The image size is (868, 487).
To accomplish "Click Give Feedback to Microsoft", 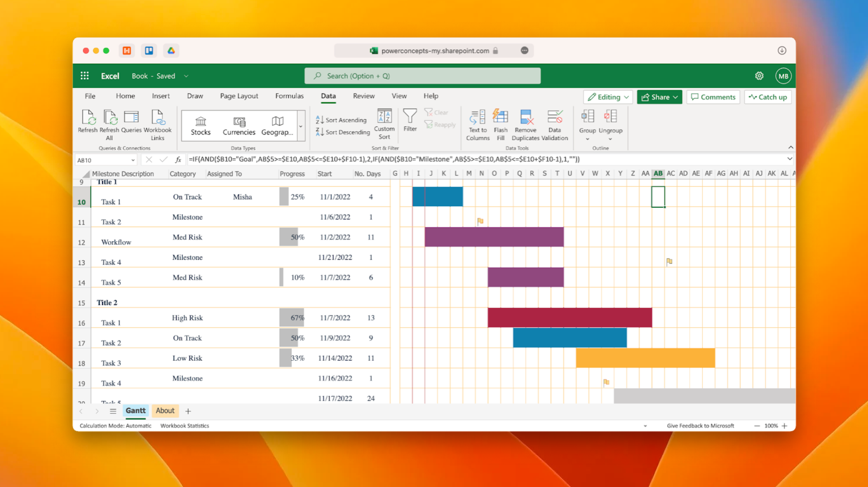I will coord(701,426).
